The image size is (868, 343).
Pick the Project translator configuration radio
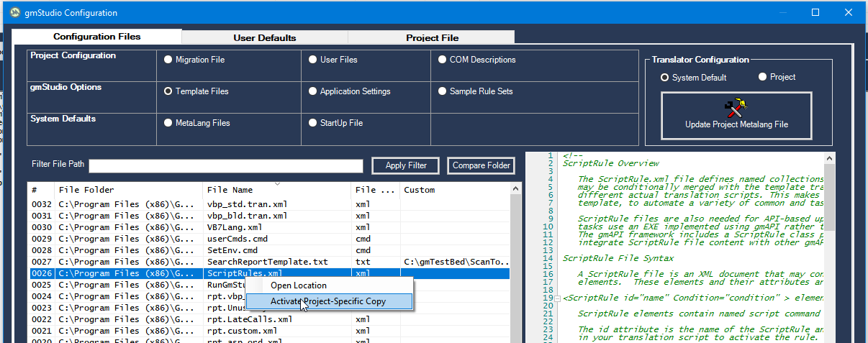pos(763,77)
